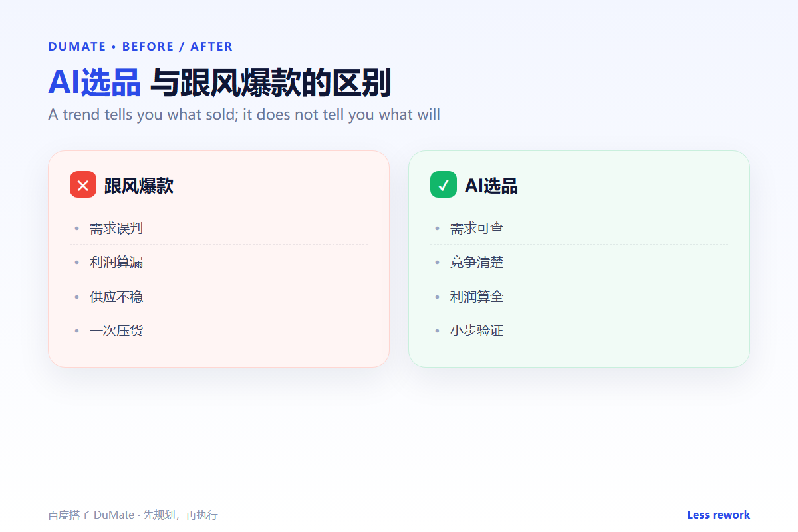Viewport: 798px width, 532px height.
Task: Select the AI选品 card heading
Action: pyautogui.click(x=491, y=186)
